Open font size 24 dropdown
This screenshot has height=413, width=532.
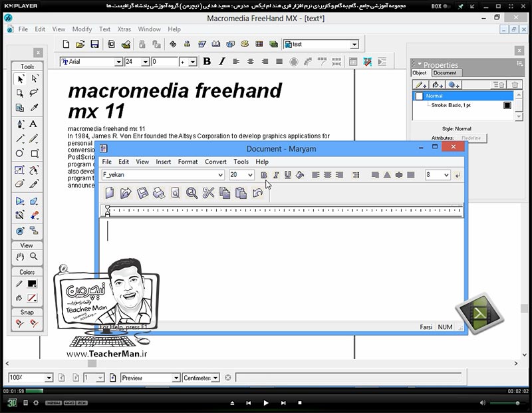tap(145, 62)
